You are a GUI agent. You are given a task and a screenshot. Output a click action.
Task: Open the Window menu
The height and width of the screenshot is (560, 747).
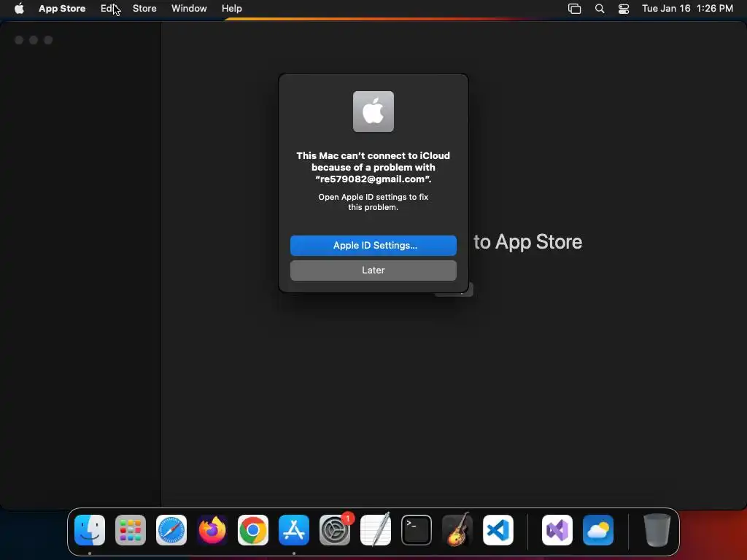189,9
